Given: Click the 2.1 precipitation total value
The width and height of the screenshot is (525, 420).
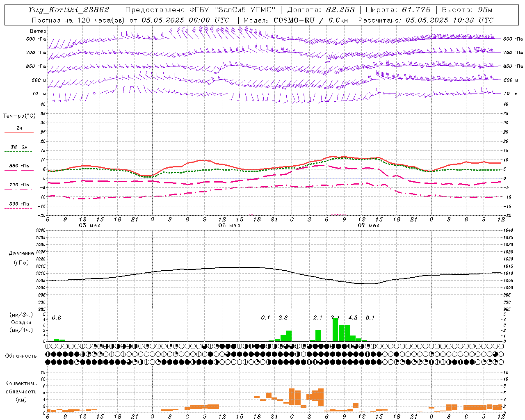Looking at the screenshot, I should 318,318.
